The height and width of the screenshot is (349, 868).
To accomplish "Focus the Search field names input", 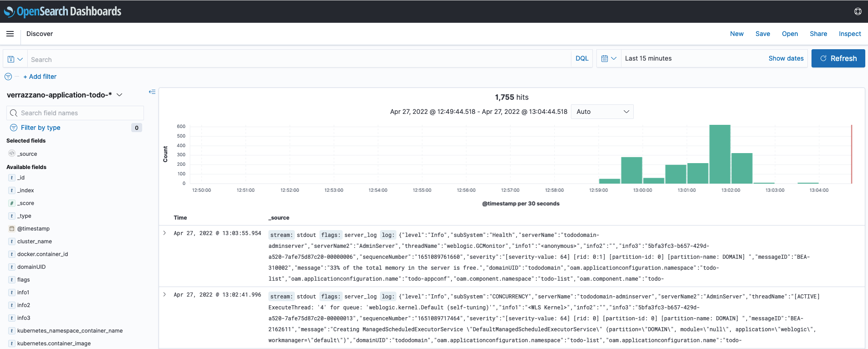I will pyautogui.click(x=75, y=113).
